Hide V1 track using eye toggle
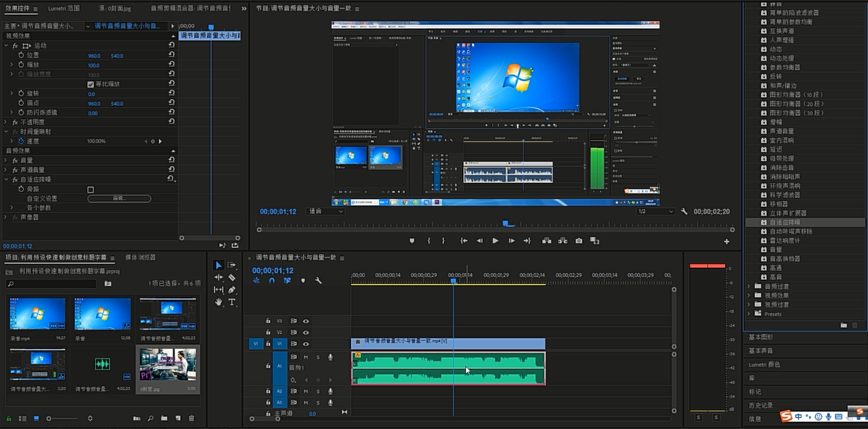The width and height of the screenshot is (868, 429). [x=306, y=344]
